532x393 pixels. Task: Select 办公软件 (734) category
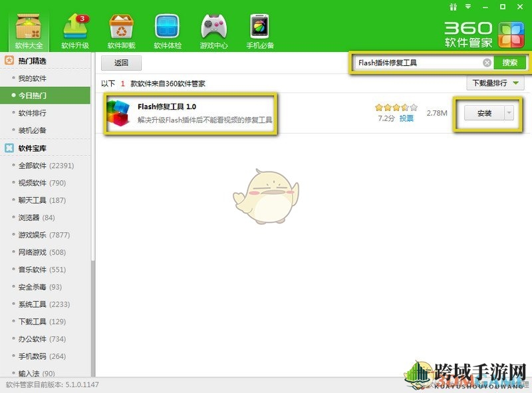coord(45,338)
